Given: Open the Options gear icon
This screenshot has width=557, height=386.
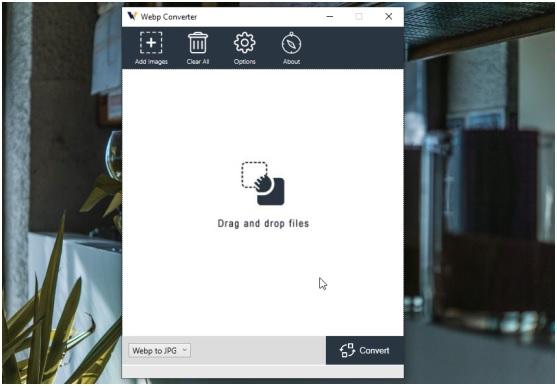Looking at the screenshot, I should click(x=244, y=43).
